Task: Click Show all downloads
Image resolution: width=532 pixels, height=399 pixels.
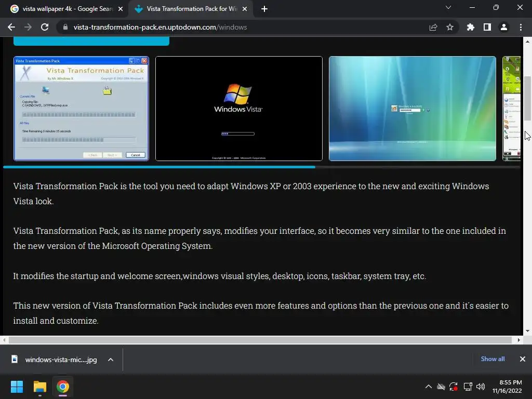Action: [x=493, y=359]
